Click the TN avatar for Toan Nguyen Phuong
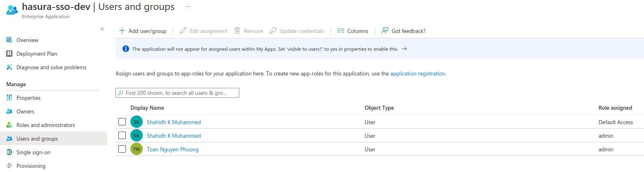The width and height of the screenshot is (644, 172). [137, 149]
